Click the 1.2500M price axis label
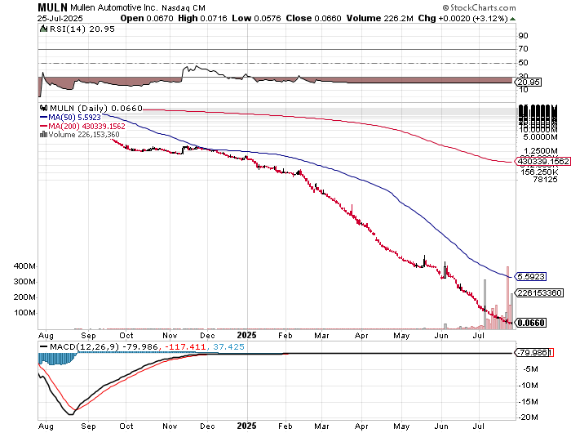This screenshot has width=571, height=433. 541,151
